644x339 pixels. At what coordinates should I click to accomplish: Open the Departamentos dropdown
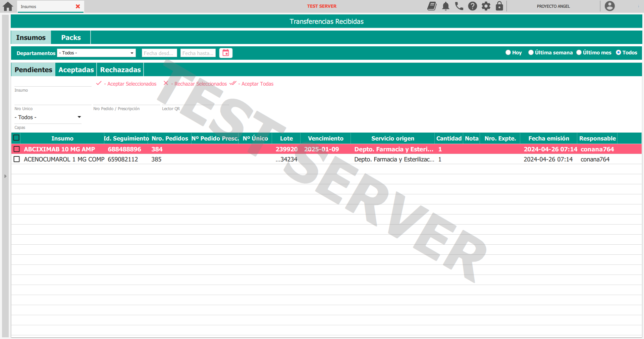tap(96, 53)
